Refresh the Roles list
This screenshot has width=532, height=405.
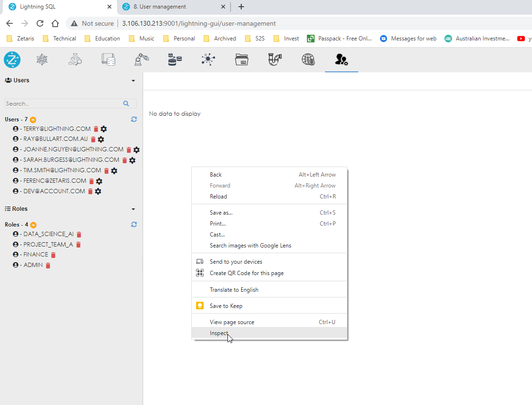[x=134, y=225]
